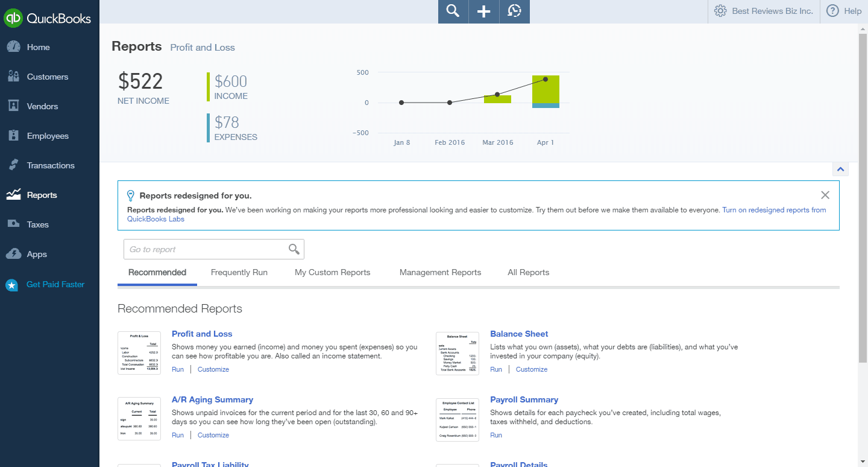868x467 pixels.
Task: Click the Go to report search field
Action: click(205, 249)
